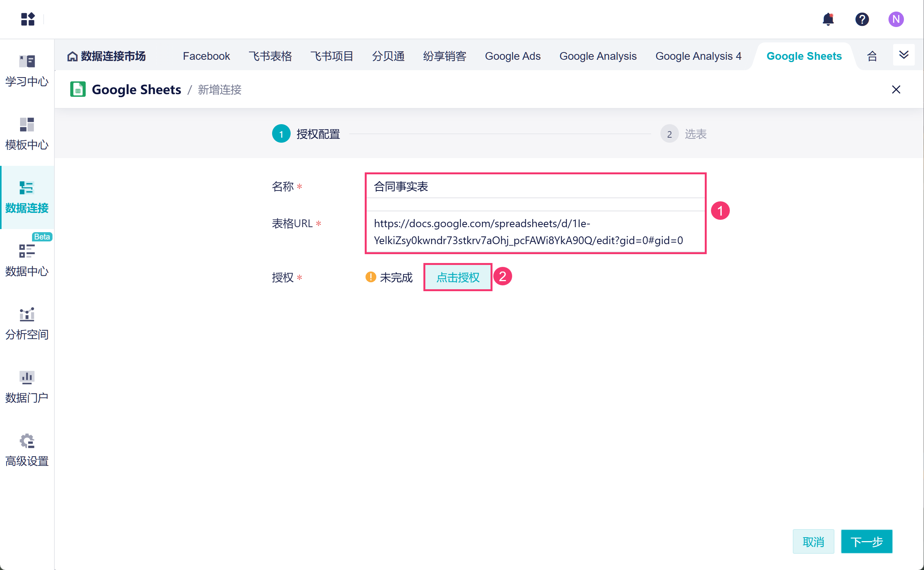Focus the 名称 input field
The image size is (924, 570).
(x=536, y=187)
